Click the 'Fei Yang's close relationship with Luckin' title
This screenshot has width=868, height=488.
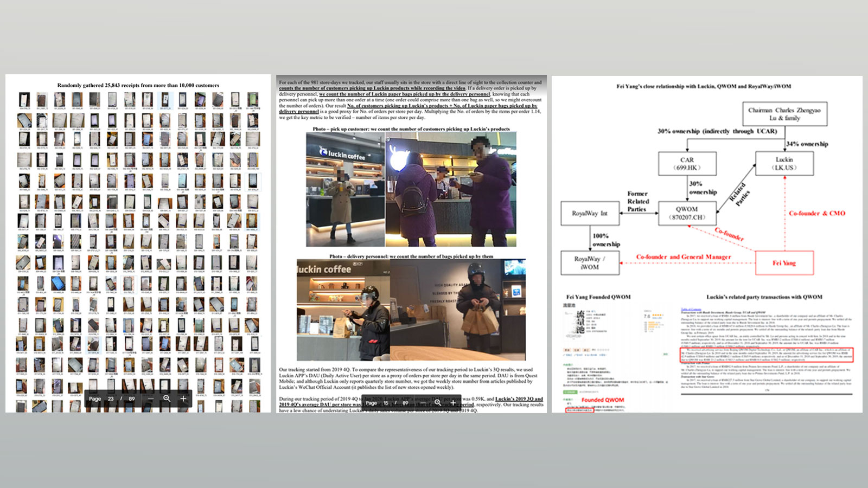coord(704,86)
